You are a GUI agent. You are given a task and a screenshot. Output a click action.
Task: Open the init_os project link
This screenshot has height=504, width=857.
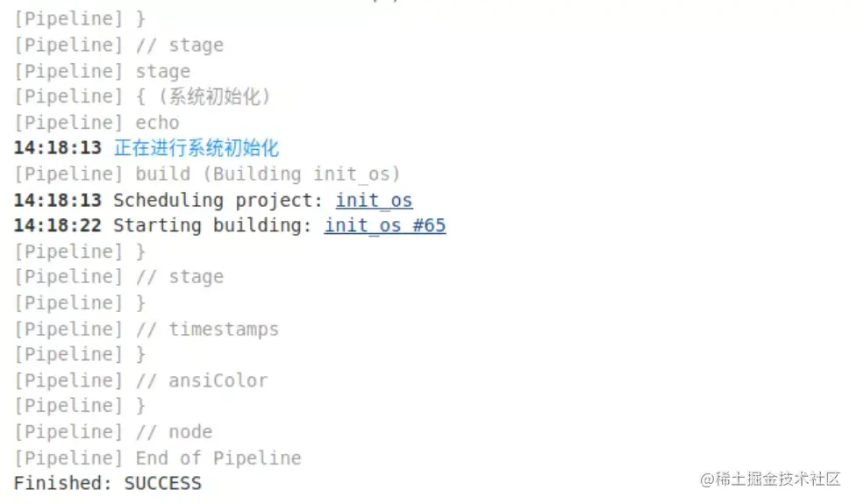(374, 200)
